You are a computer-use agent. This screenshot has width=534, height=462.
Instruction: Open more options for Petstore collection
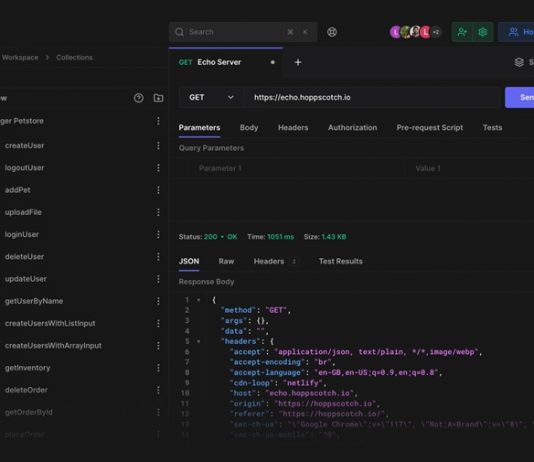(x=158, y=121)
